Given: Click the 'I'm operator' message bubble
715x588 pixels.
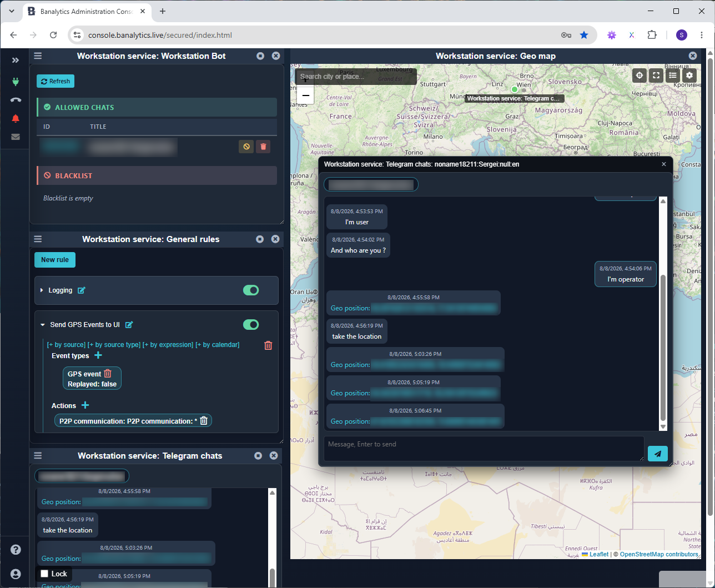Looking at the screenshot, I should [x=626, y=274].
